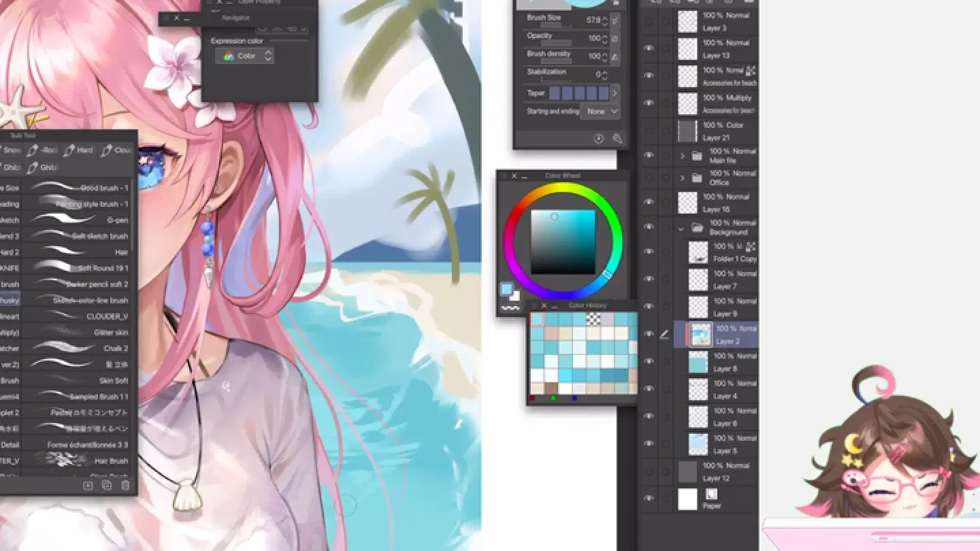The height and width of the screenshot is (551, 980).
Task: Expand the Main file folder
Action: [683, 156]
